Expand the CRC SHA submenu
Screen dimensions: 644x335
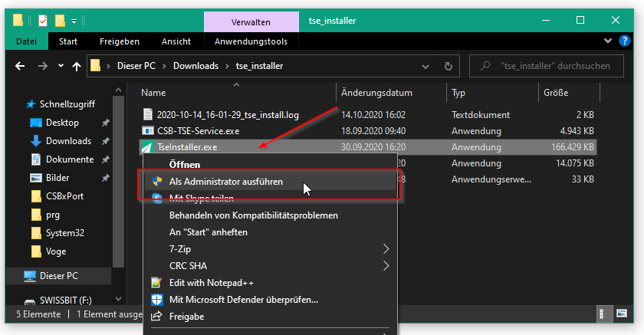(270, 265)
